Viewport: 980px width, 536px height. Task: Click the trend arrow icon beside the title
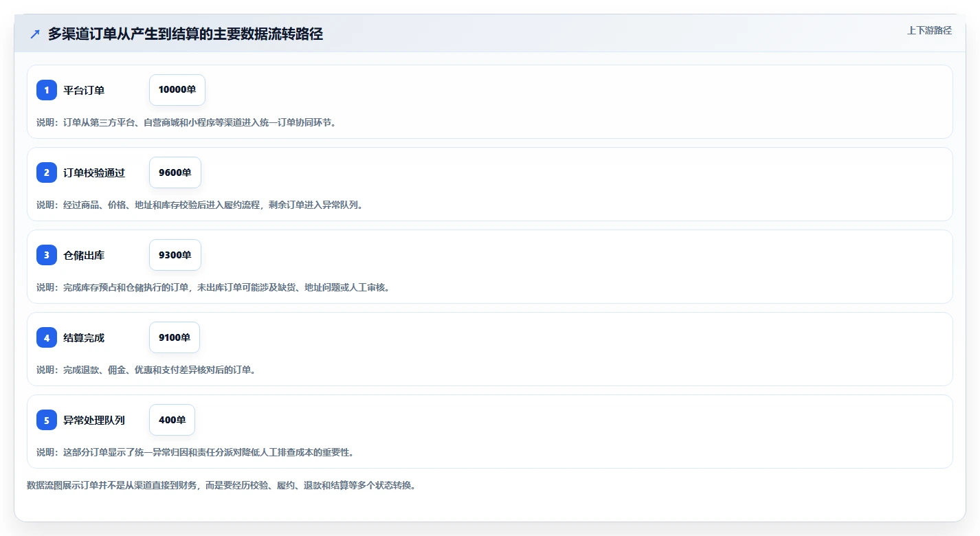[x=35, y=34]
